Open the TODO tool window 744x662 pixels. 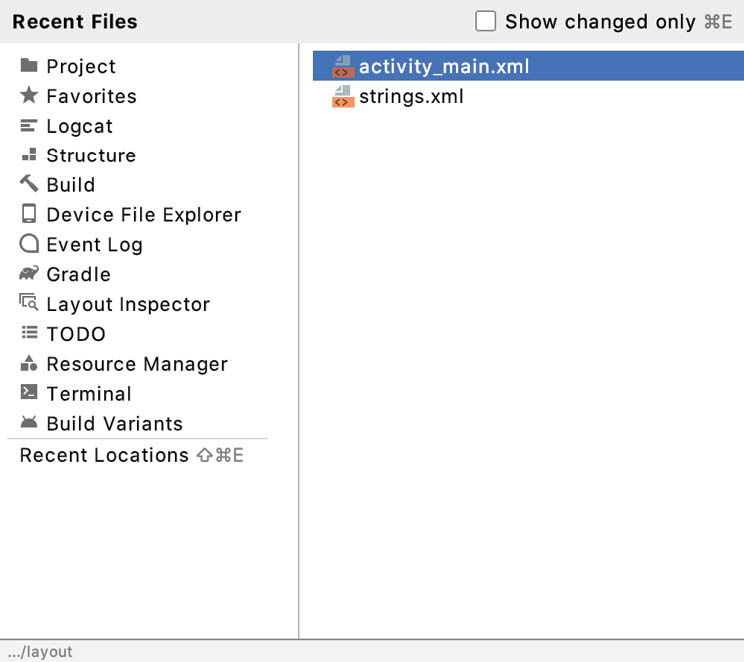point(76,334)
